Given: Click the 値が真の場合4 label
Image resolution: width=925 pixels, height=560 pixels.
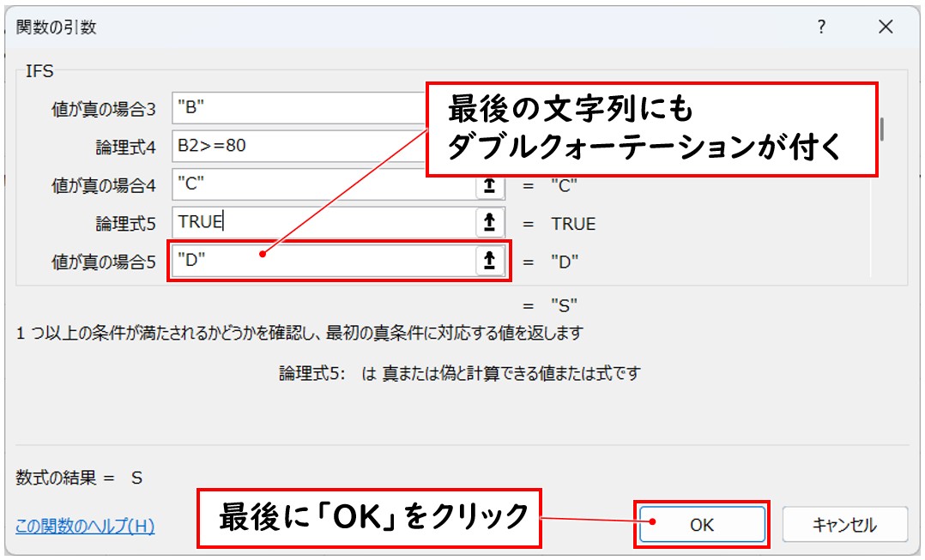Looking at the screenshot, I should coord(104,186).
